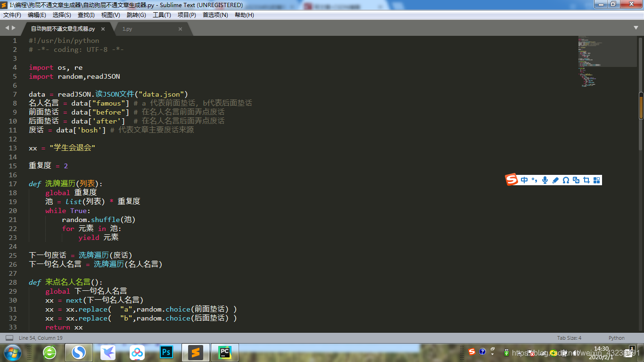Click line number 17 in gutter
Image resolution: width=644 pixels, height=362 pixels.
pyautogui.click(x=13, y=184)
